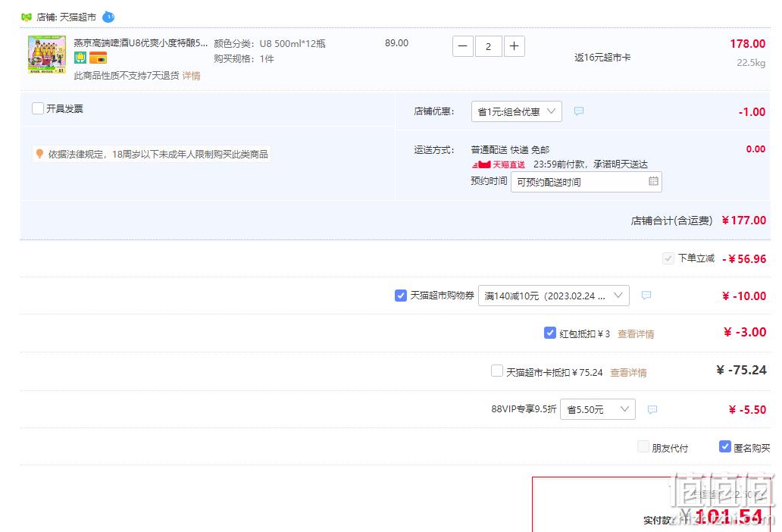
Task: Click the Tmall Supermarket store logo icon
Action: click(x=27, y=17)
